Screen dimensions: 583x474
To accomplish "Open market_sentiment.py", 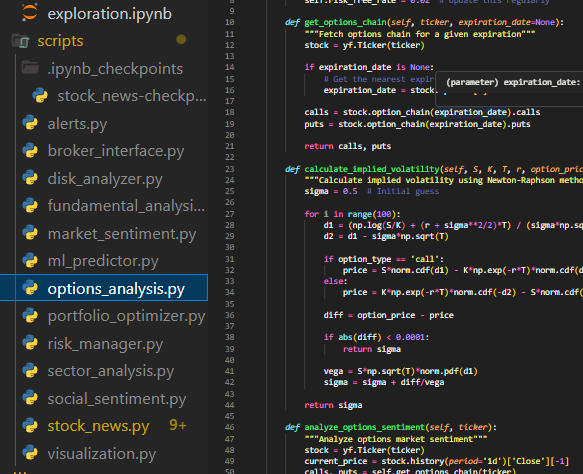I will [x=122, y=234].
